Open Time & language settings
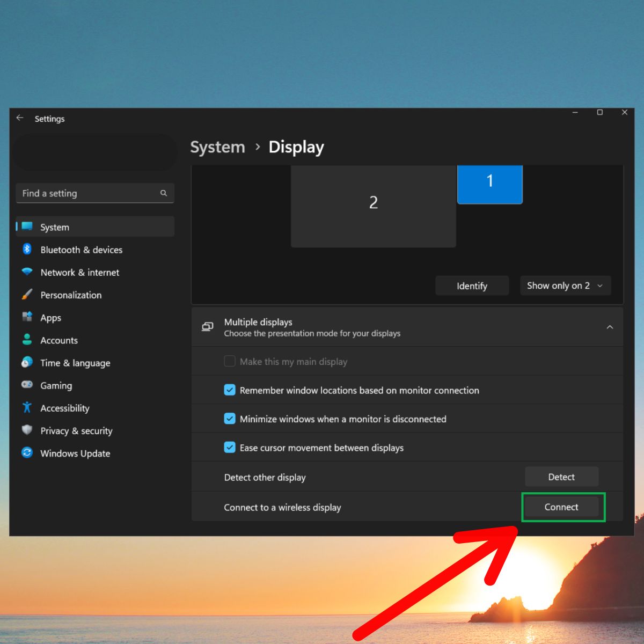Image resolution: width=644 pixels, height=644 pixels. coord(95,363)
